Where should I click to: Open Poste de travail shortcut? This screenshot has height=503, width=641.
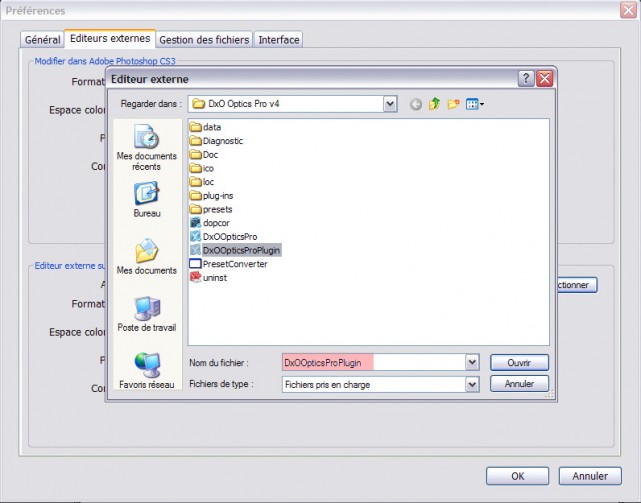click(146, 314)
